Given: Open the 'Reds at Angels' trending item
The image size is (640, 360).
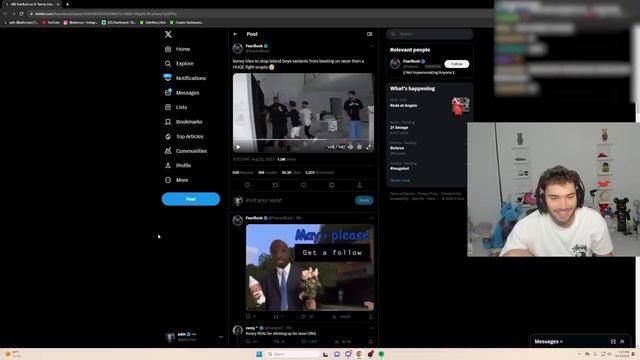Looking at the screenshot, I should coord(429,105).
